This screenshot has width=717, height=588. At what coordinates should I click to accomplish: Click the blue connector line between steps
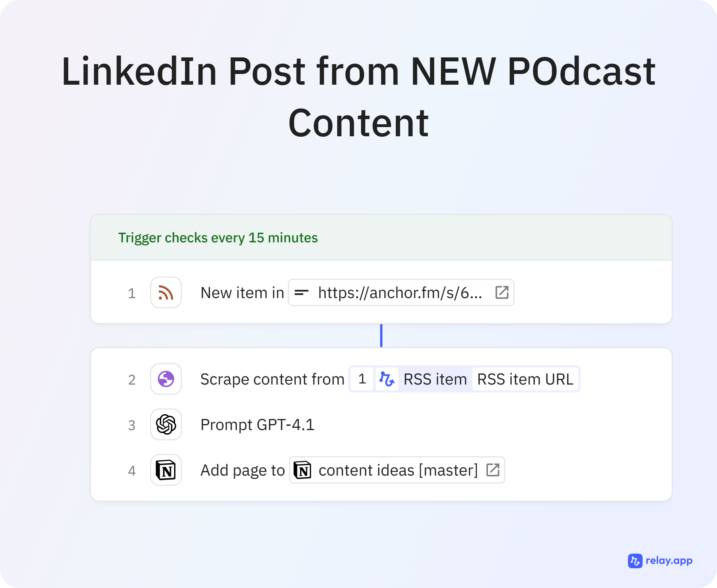click(381, 335)
